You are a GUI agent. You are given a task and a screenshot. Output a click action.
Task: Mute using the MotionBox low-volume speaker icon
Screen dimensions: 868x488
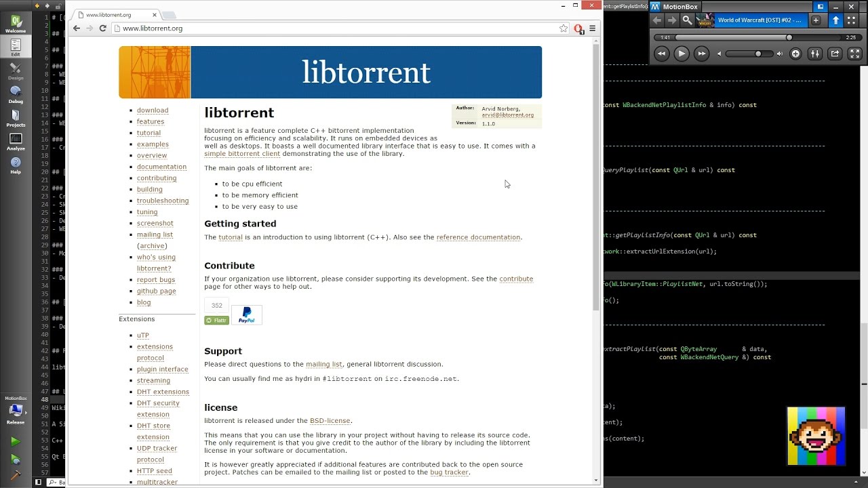click(719, 54)
